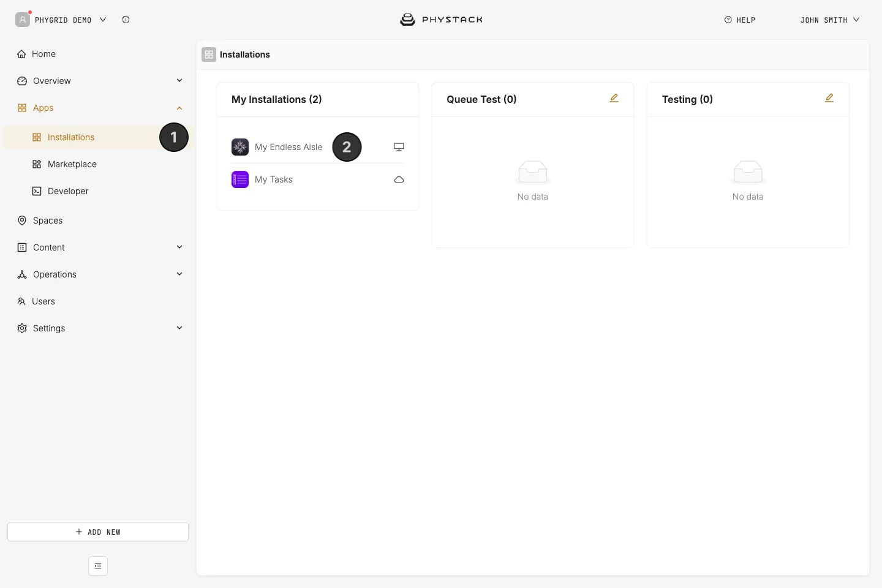Edit the Queue Test group with pencil icon
This screenshot has height=588, width=882.
(x=614, y=98)
